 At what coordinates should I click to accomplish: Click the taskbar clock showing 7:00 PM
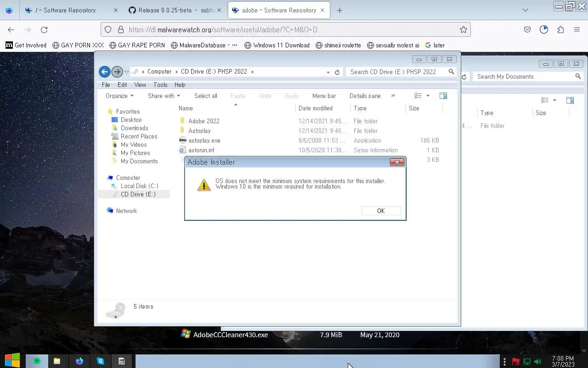563,362
